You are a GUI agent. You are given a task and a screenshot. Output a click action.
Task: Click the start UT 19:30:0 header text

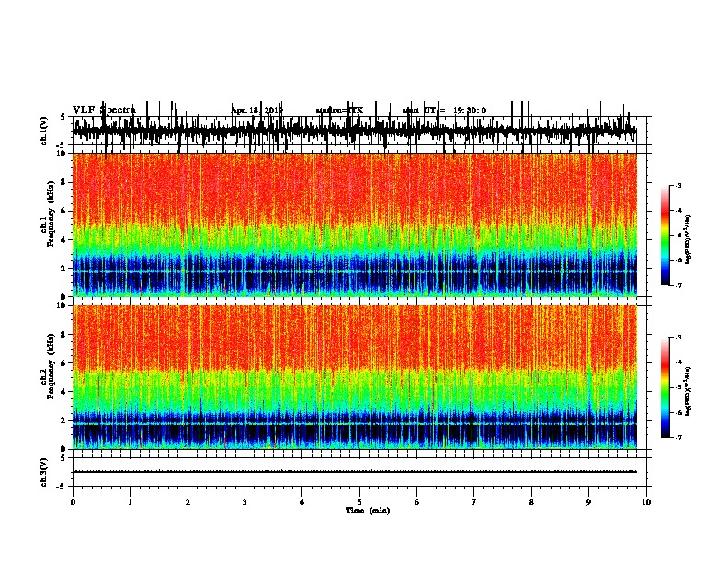pos(444,110)
